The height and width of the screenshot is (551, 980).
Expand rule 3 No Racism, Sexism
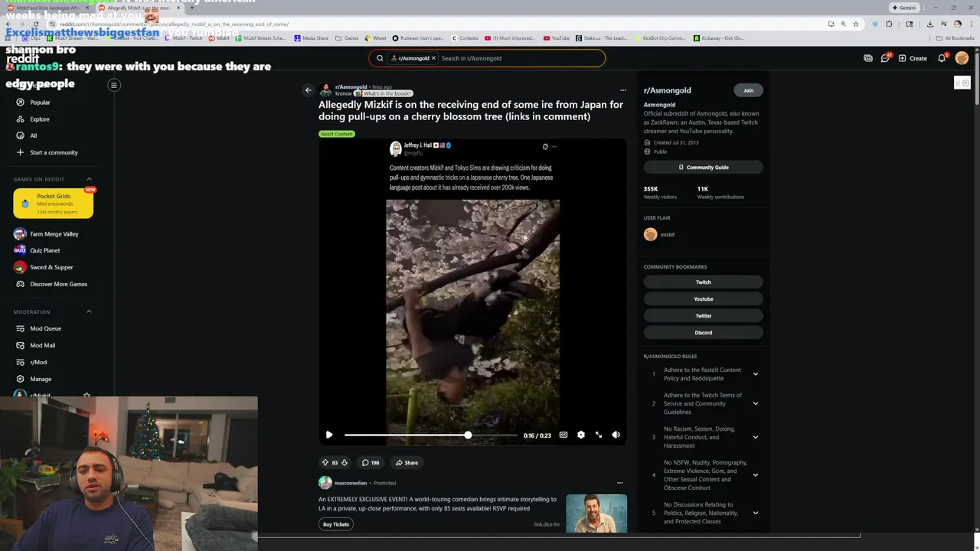point(755,437)
